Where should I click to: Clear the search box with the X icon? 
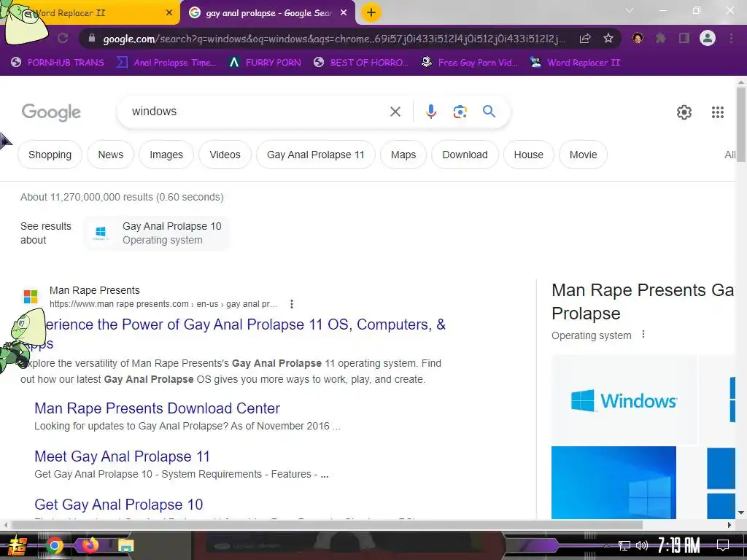(x=395, y=112)
